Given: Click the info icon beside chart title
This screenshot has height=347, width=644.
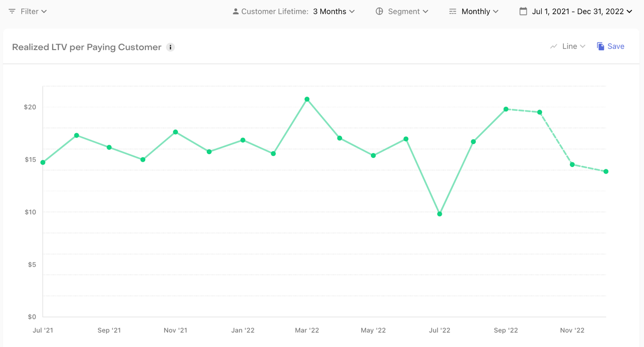Looking at the screenshot, I should 171,47.
